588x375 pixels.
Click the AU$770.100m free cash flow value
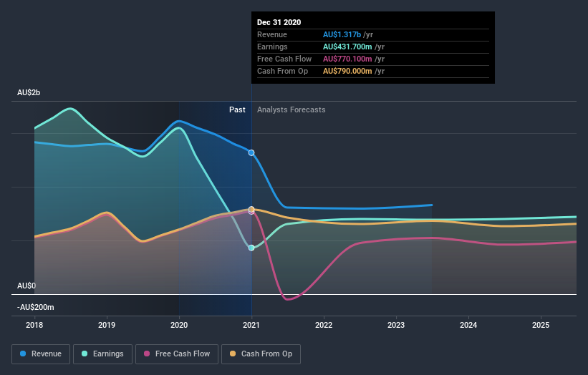[x=350, y=59]
